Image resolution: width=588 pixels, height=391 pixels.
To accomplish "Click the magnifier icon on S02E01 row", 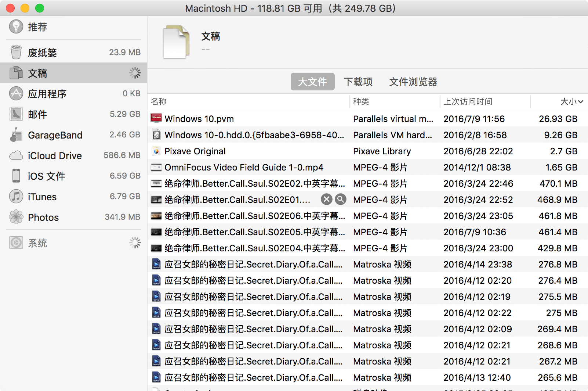I will coord(341,200).
